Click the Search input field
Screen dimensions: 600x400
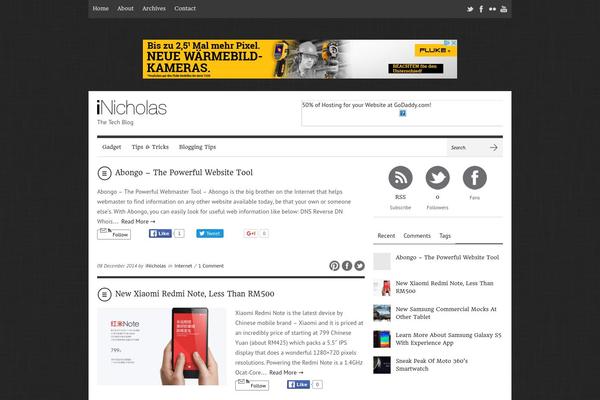click(x=467, y=147)
